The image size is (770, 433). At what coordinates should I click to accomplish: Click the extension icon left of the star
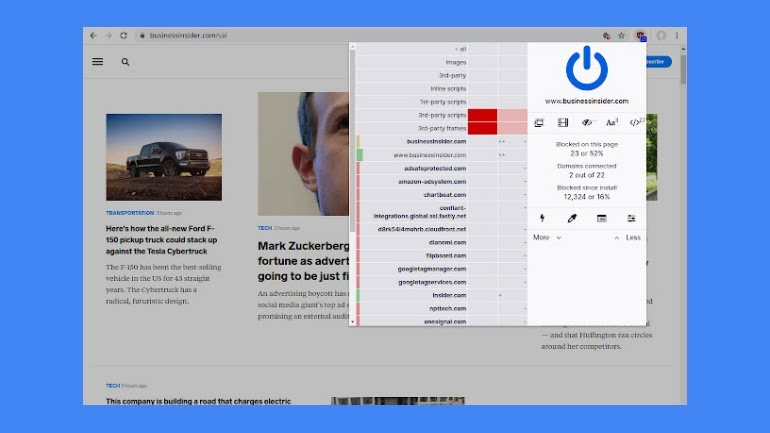coord(606,35)
